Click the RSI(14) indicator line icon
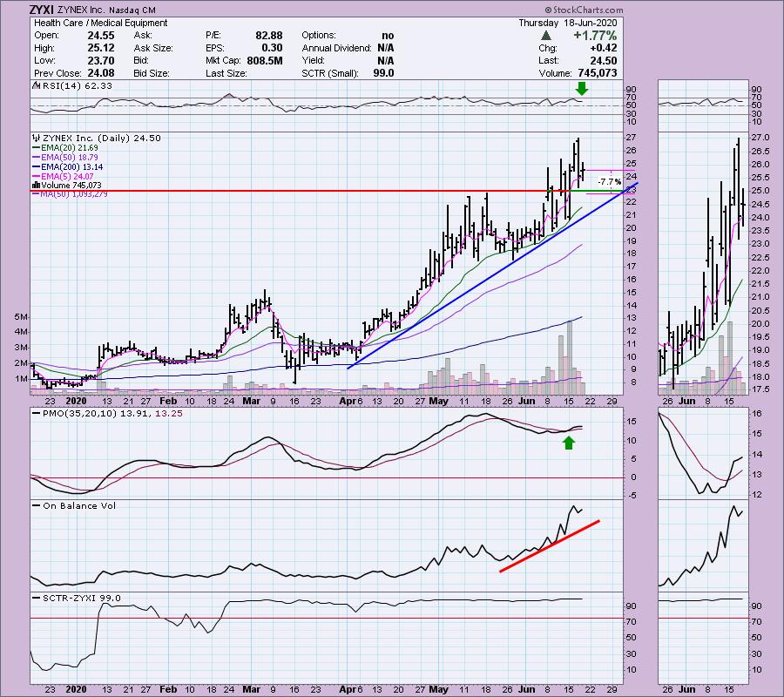784x697 pixels. pyautogui.click(x=36, y=86)
